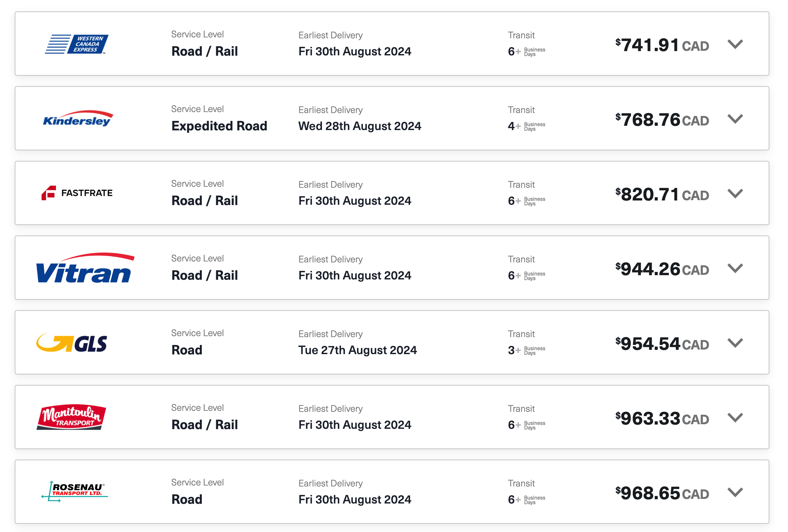Viewport: 788px width, 532px height.
Task: Click the Kindersley carrier logo
Action: point(78,119)
